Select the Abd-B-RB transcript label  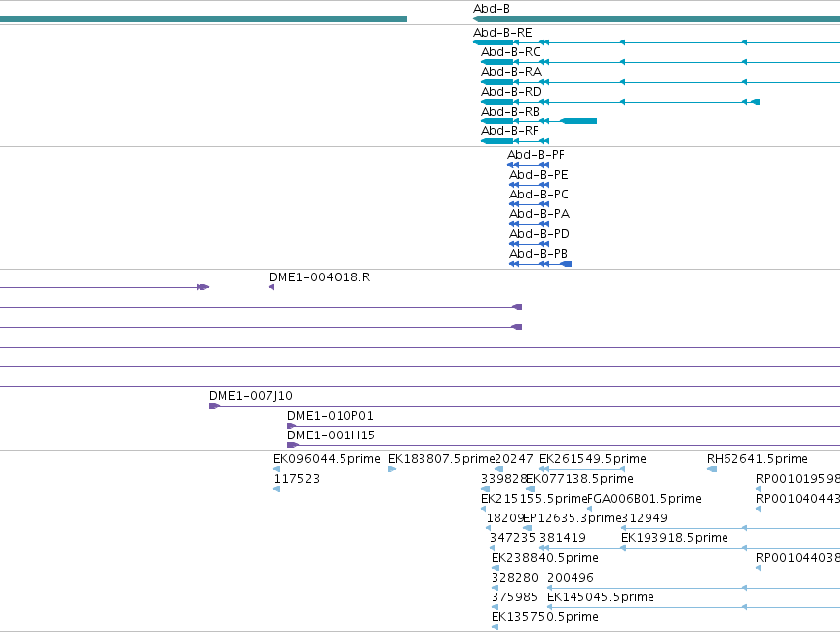(x=510, y=112)
